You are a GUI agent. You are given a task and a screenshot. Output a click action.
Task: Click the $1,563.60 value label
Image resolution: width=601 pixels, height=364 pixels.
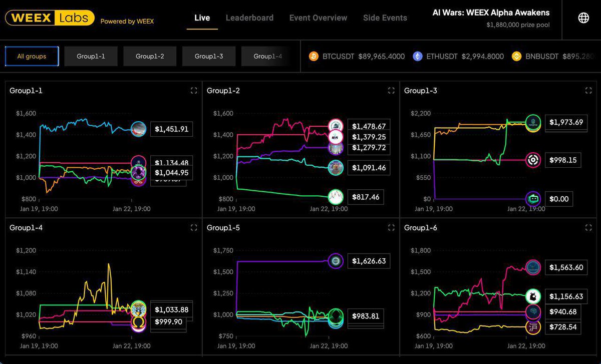point(566,267)
